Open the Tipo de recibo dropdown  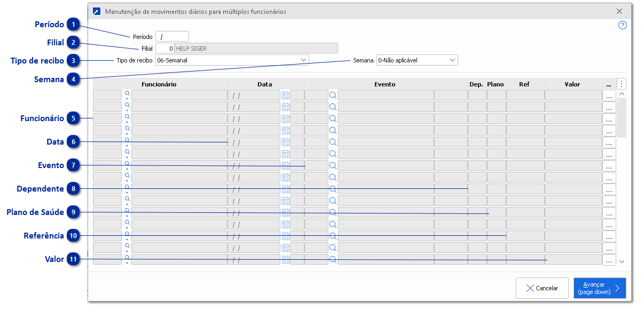point(303,60)
